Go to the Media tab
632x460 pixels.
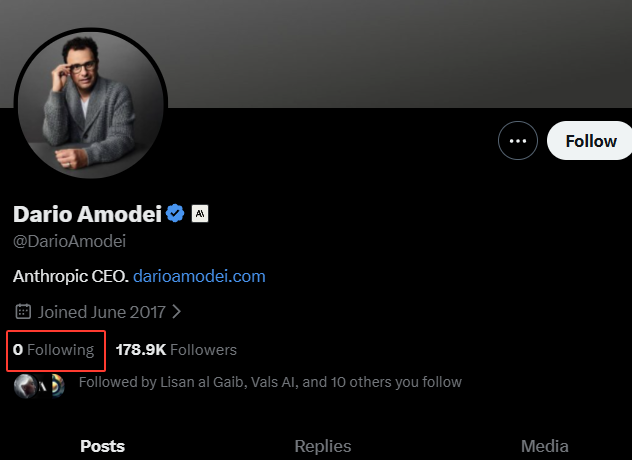(544, 446)
